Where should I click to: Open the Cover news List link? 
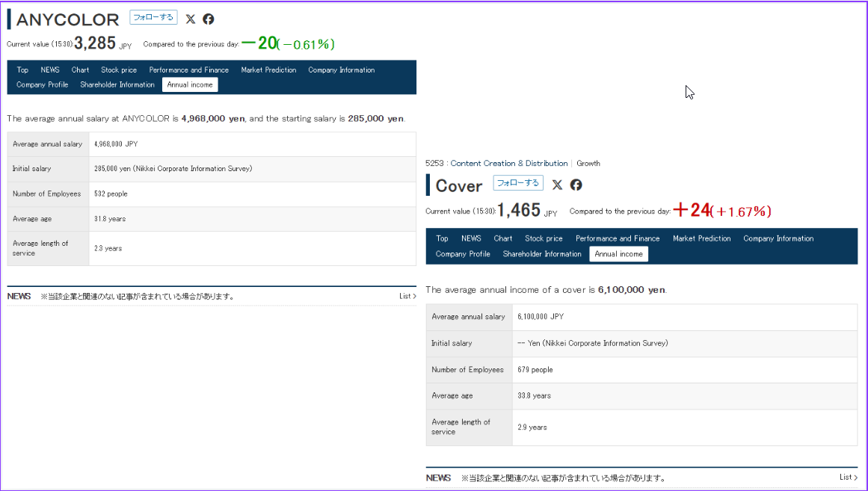click(849, 477)
